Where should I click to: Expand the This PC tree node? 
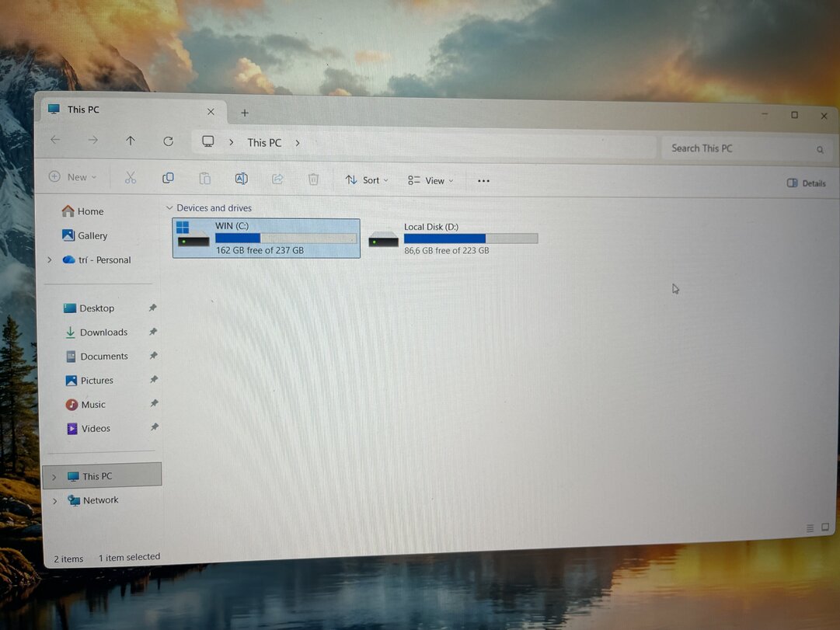(54, 477)
